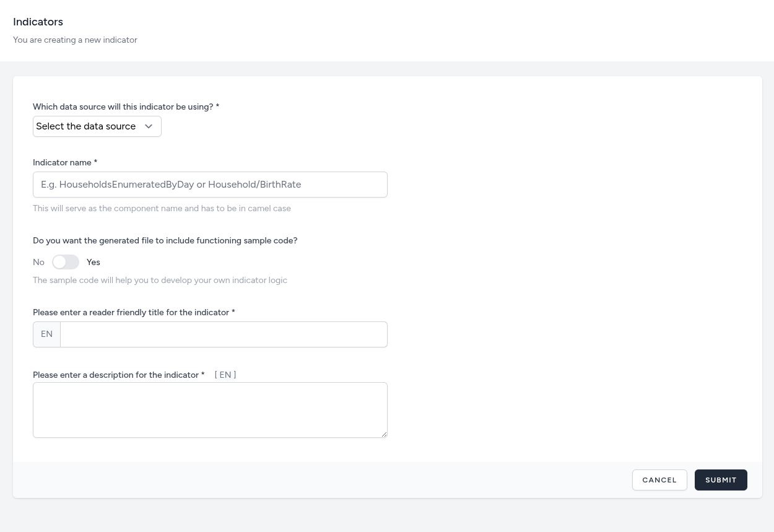Open the data source dropdown
This screenshot has width=774, height=532.
click(x=97, y=126)
